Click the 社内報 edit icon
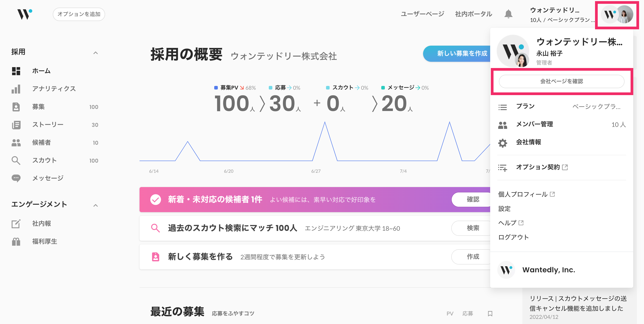Image resolution: width=644 pixels, height=324 pixels. click(x=16, y=224)
